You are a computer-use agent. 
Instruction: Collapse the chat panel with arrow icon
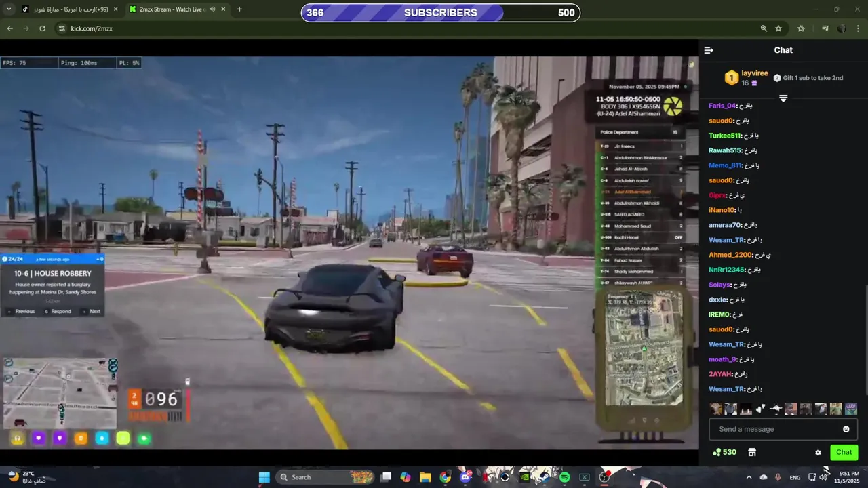pos(709,50)
